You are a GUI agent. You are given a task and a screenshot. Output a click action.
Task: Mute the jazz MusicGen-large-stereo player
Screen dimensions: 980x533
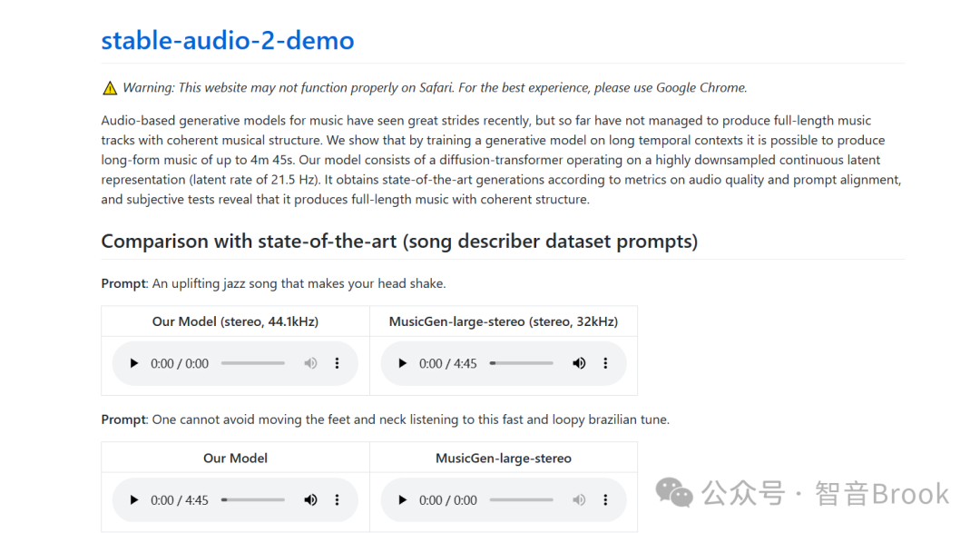(x=579, y=363)
